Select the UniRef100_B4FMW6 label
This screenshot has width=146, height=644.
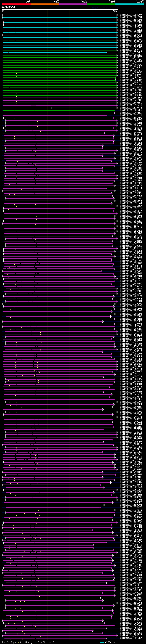131,100
